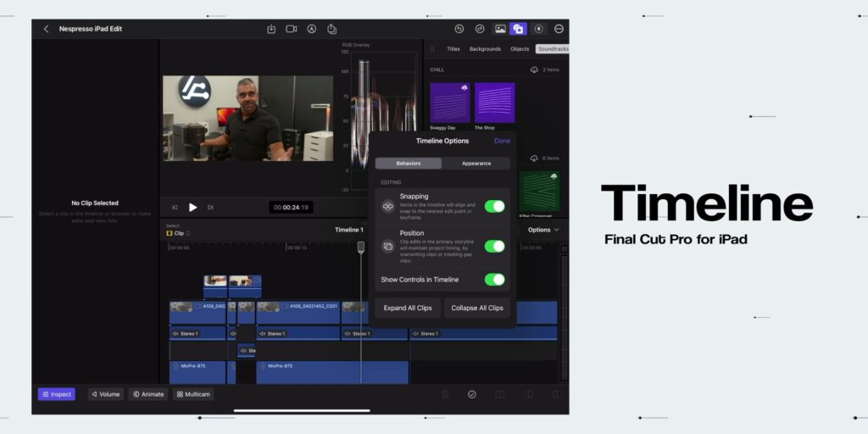Select the Swaggy Day soundtrack thumbnail

pyautogui.click(x=450, y=103)
